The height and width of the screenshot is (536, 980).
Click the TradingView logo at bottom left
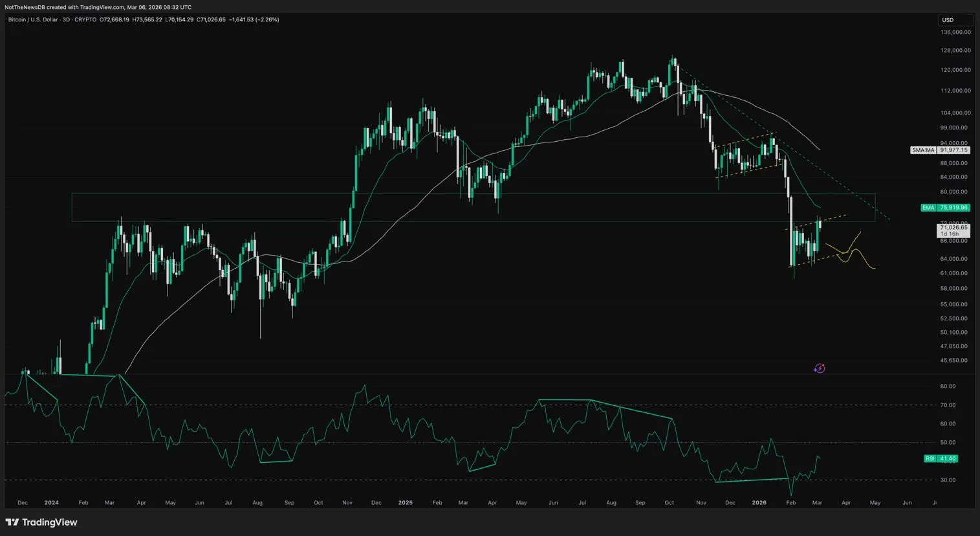tap(41, 522)
